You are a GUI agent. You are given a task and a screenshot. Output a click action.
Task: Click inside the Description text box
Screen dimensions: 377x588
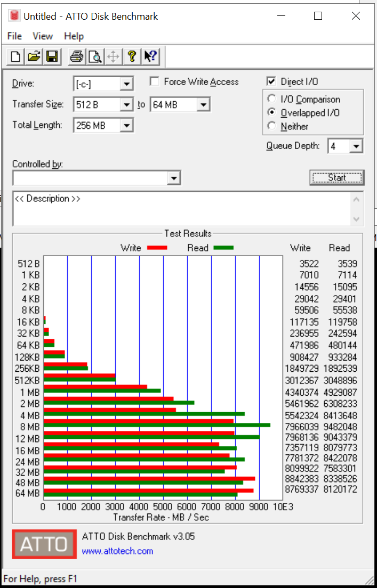(182, 209)
